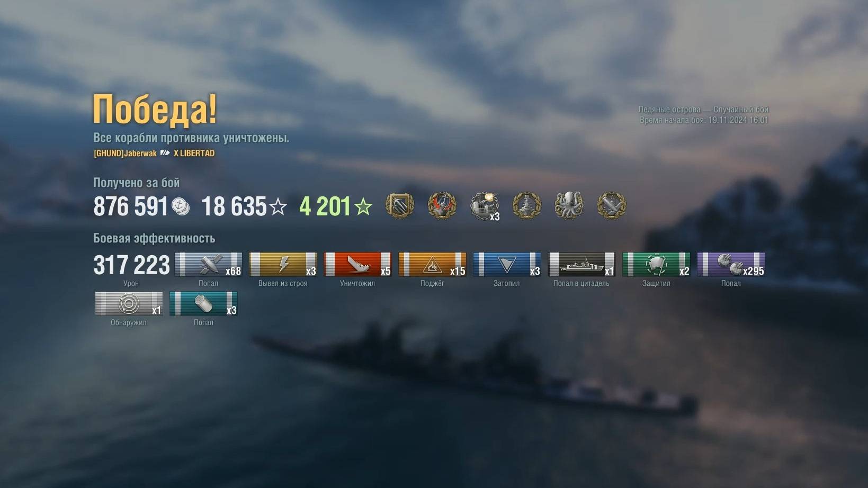Screen dimensions: 868x488
Task: Click the warship silhouette achievement medal
Action: point(526,205)
